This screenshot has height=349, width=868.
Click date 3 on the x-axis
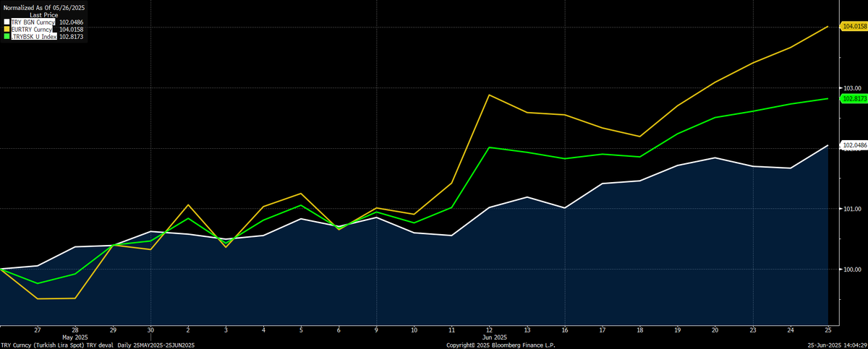pyautogui.click(x=226, y=329)
